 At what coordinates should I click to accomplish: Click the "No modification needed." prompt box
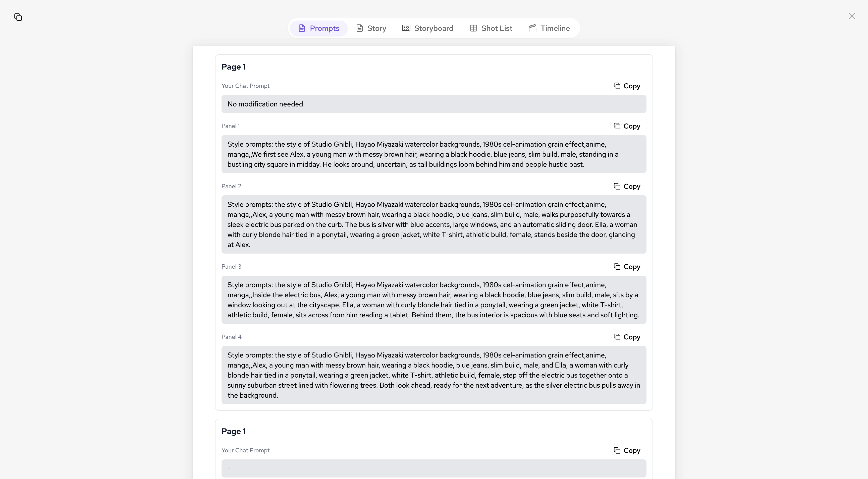tap(434, 104)
